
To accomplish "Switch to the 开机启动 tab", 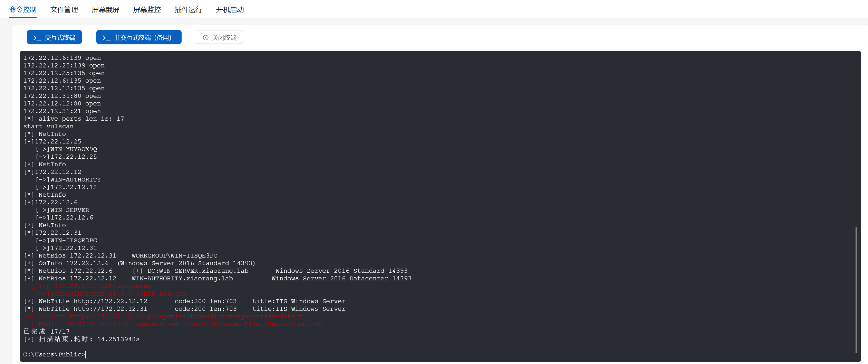I will click(x=230, y=10).
